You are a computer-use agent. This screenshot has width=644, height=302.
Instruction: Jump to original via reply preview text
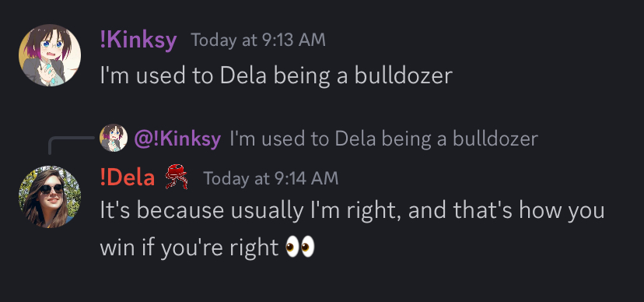point(384,139)
